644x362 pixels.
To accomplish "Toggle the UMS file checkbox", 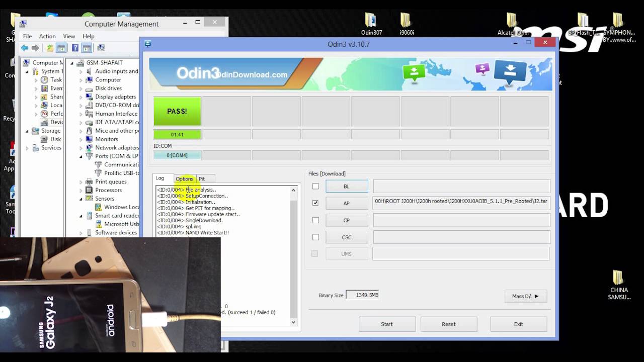I will pos(314,253).
